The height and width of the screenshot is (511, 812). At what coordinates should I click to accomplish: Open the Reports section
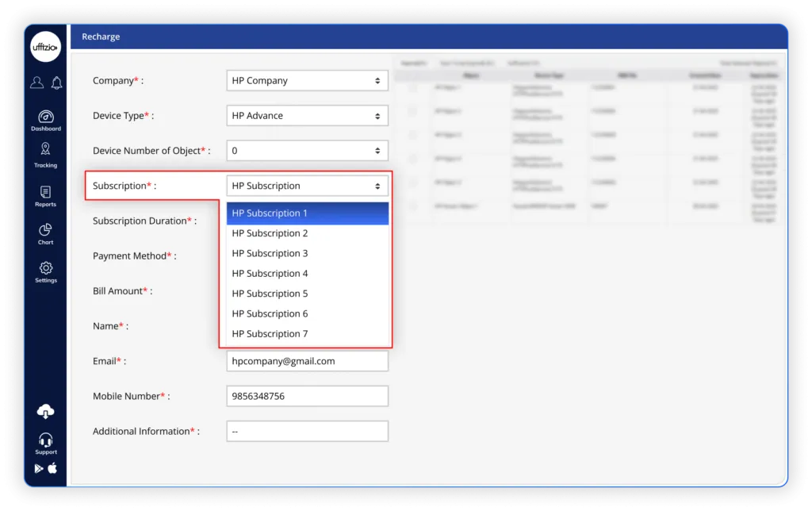(x=46, y=196)
